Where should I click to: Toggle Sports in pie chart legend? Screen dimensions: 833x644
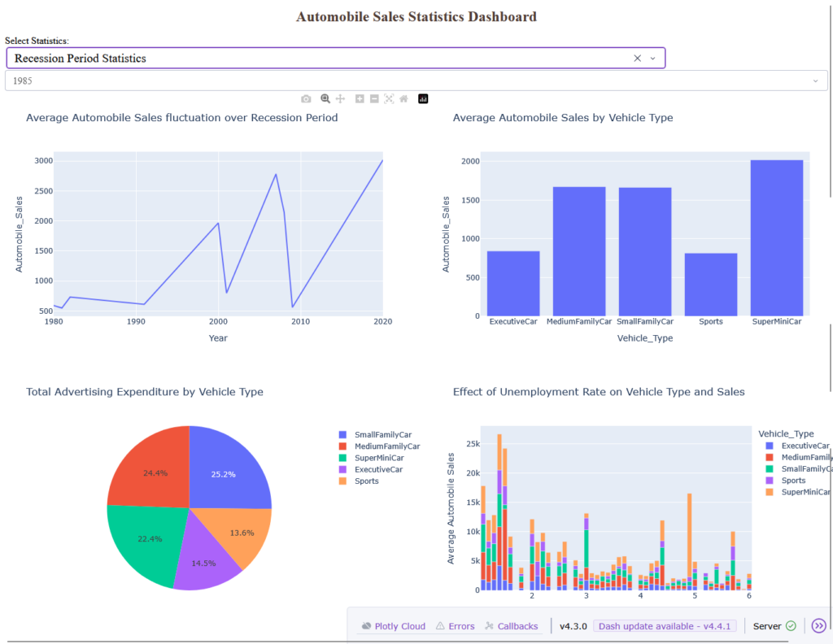click(x=359, y=481)
